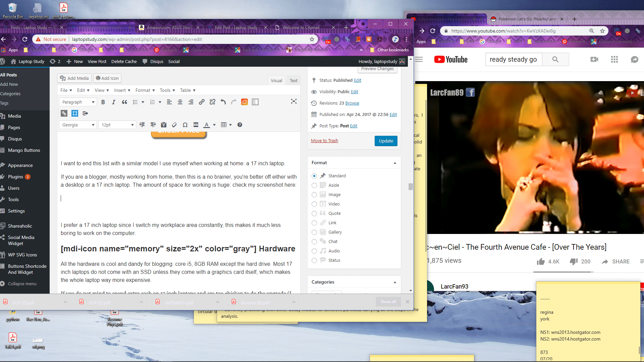
Task: Select the Standard post format
Action: (314, 176)
